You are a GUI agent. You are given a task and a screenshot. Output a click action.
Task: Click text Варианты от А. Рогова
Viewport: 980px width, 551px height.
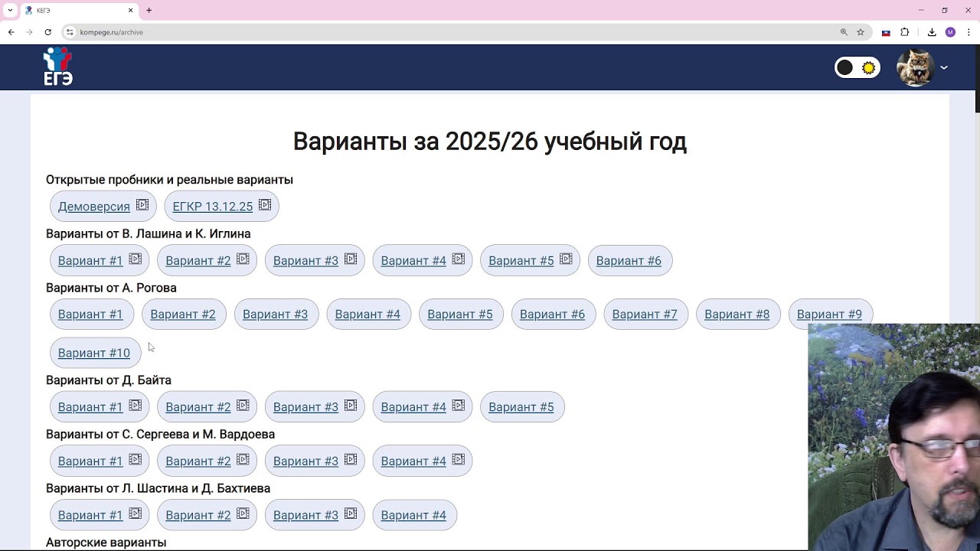tap(111, 288)
